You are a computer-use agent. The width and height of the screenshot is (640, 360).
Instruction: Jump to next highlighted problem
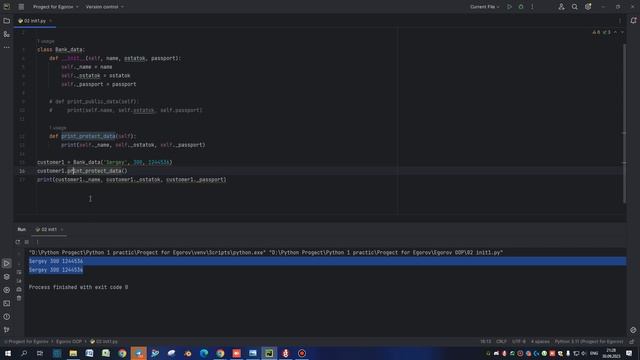coord(622,32)
